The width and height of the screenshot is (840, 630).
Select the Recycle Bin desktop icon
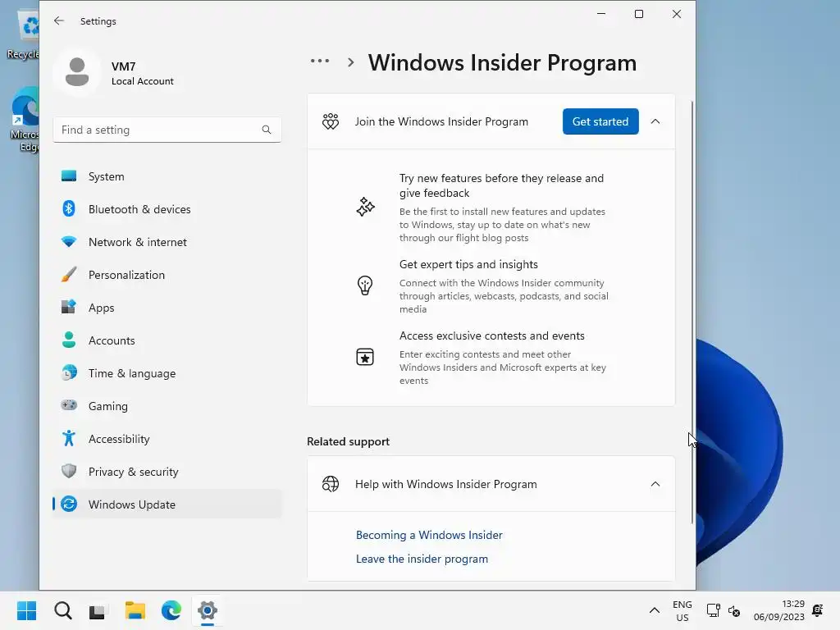(22, 34)
